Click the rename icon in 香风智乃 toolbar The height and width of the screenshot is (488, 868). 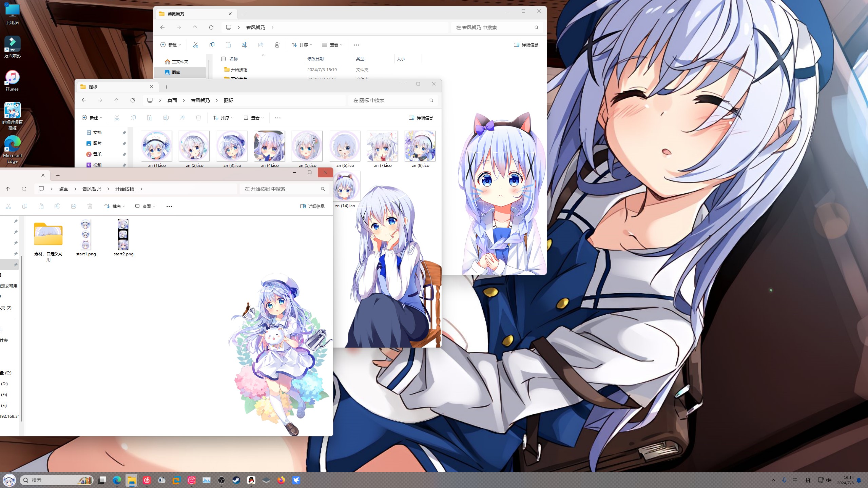[244, 45]
